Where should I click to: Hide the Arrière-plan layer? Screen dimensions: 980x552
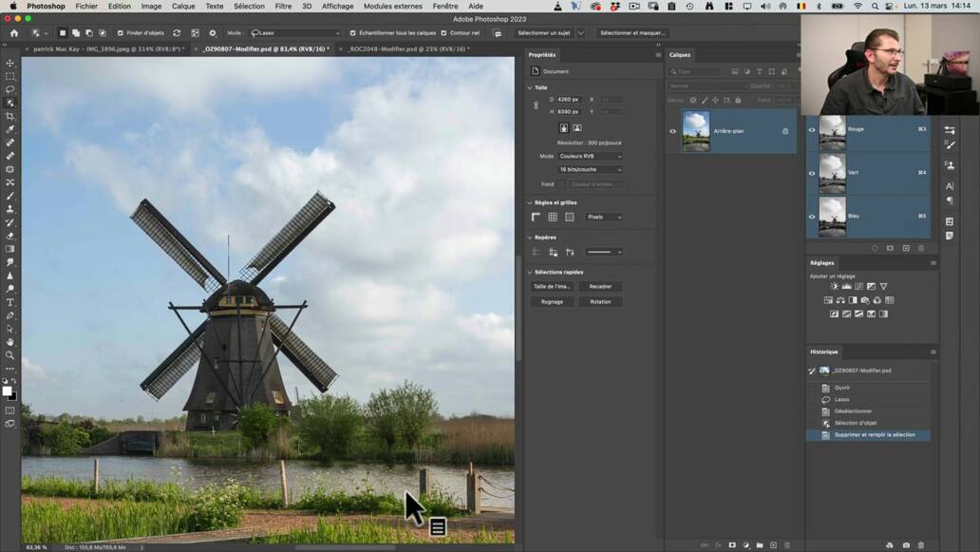click(x=673, y=131)
